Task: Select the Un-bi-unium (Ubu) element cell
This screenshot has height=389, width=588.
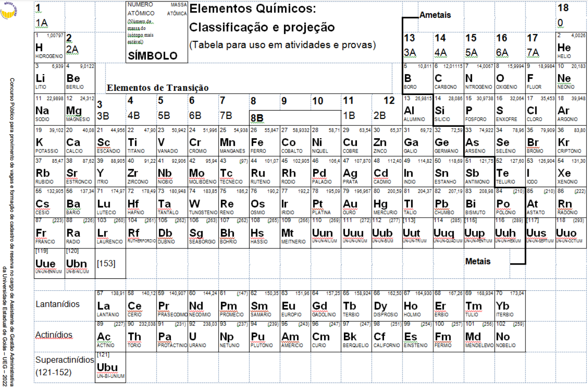Action: click(111, 367)
